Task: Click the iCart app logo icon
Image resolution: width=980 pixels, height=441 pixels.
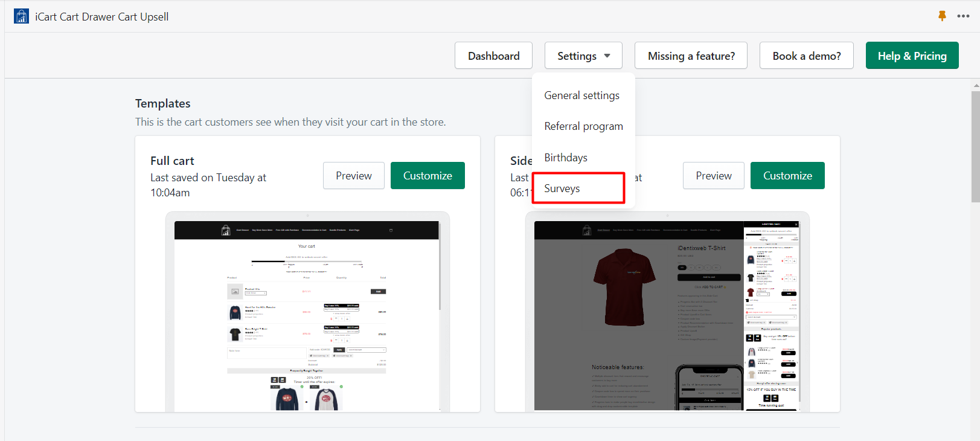Action: pos(21,16)
